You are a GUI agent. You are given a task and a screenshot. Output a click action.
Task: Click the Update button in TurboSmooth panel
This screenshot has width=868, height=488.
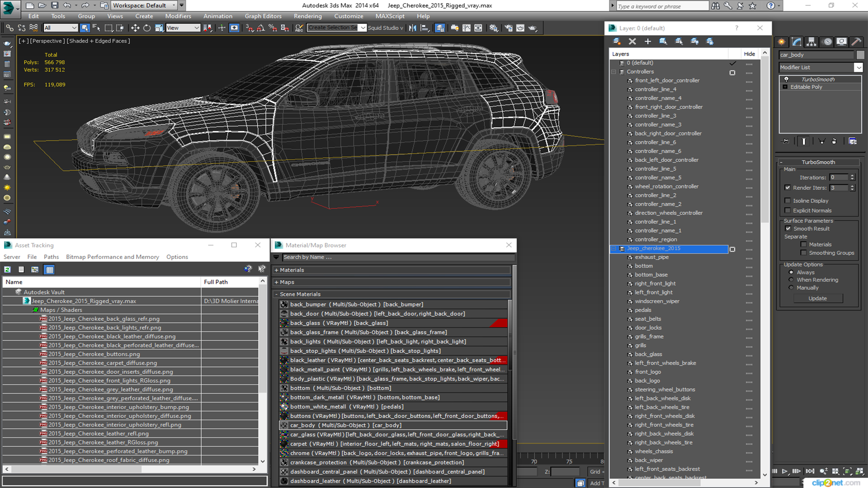pyautogui.click(x=817, y=299)
